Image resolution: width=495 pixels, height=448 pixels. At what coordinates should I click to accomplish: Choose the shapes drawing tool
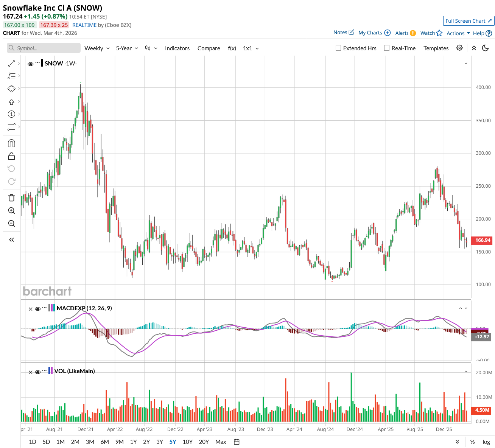point(11,89)
